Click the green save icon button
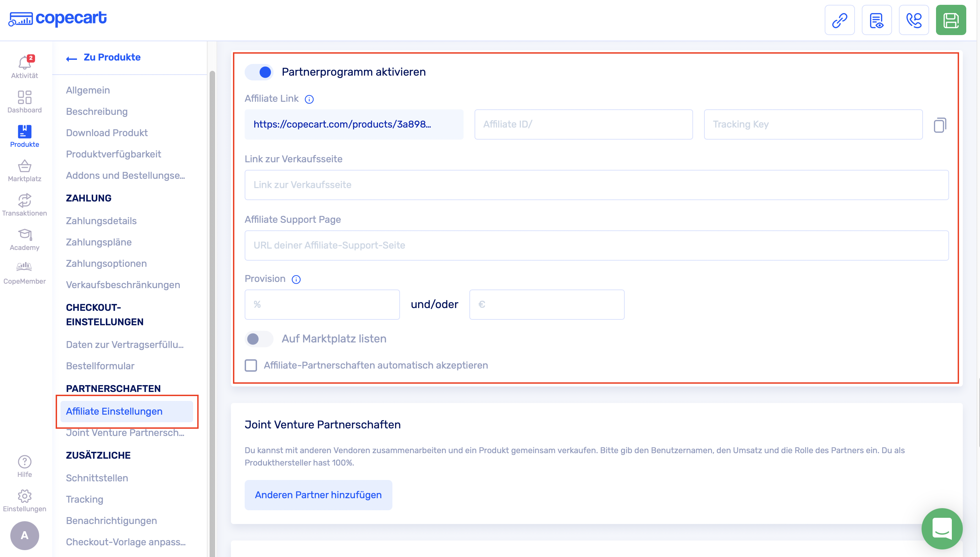 pyautogui.click(x=950, y=20)
